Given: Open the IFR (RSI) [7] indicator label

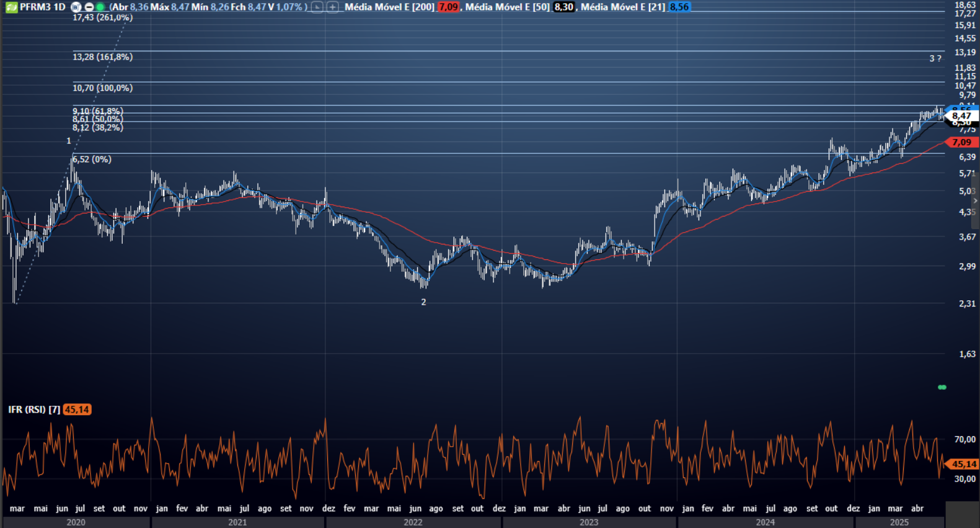Looking at the screenshot, I should point(34,409).
